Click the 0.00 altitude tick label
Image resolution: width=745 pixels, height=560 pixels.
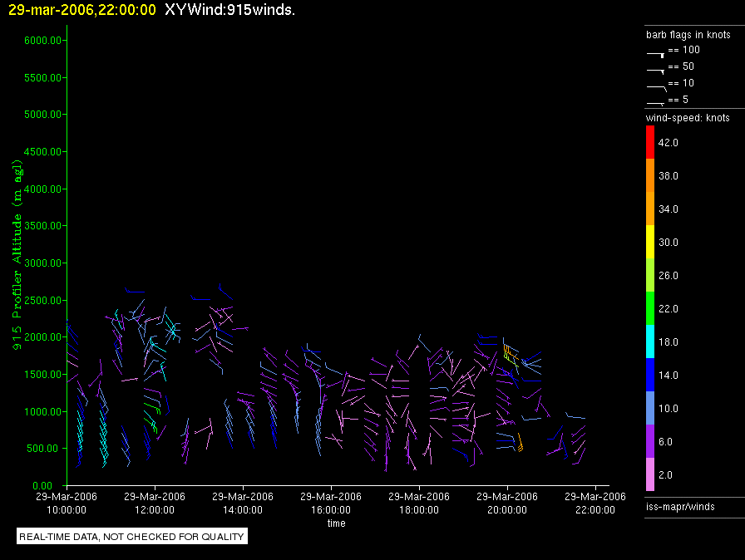[x=42, y=485]
